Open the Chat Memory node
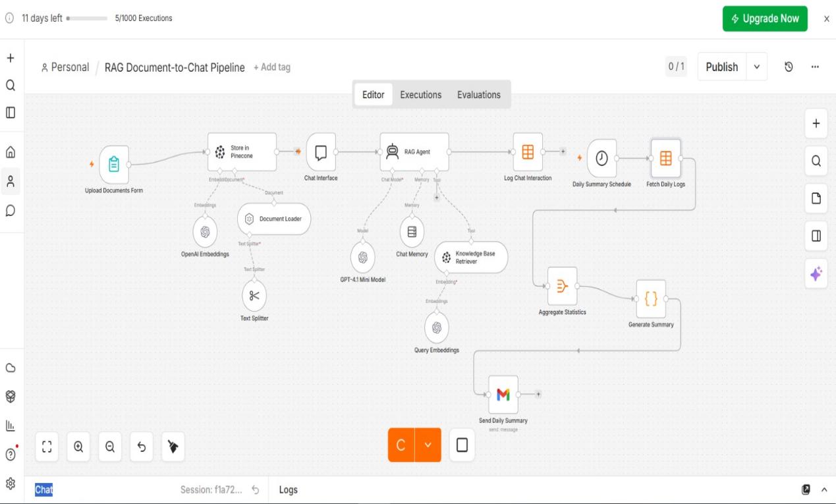 click(x=412, y=232)
